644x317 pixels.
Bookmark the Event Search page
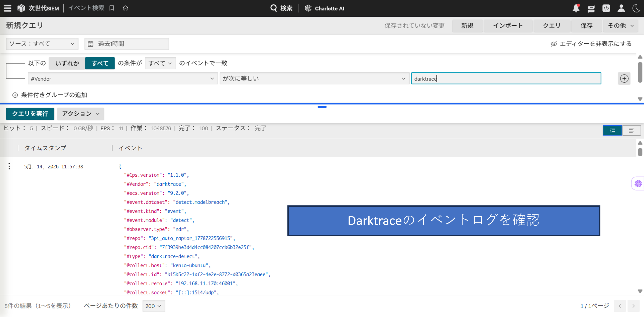(112, 8)
